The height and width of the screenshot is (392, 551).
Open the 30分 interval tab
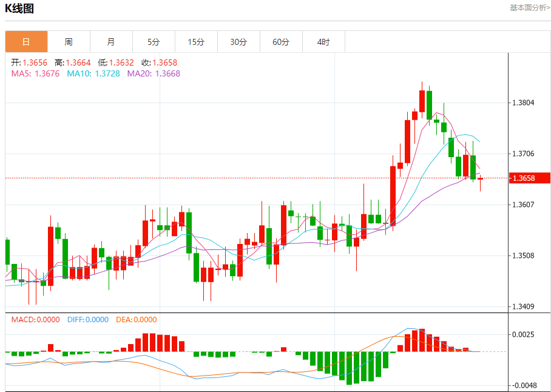coord(239,42)
